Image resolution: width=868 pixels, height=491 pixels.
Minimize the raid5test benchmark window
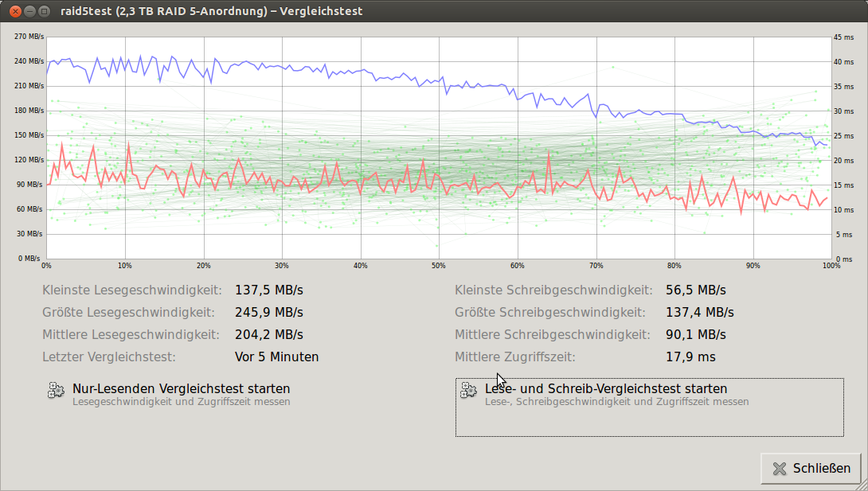coord(29,11)
